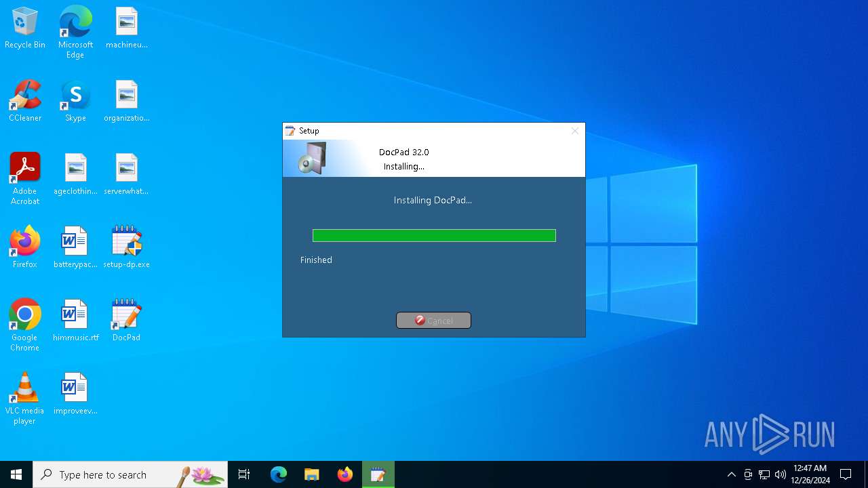Open File Explorer from the taskbar
Image resolution: width=868 pixels, height=488 pixels.
[x=311, y=474]
